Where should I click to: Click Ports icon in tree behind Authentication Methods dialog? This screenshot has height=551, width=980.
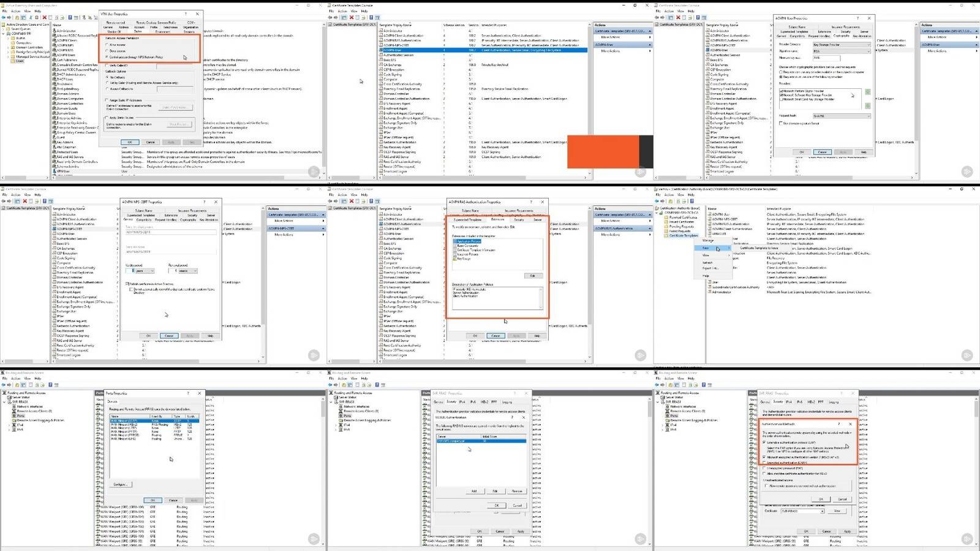pos(668,416)
